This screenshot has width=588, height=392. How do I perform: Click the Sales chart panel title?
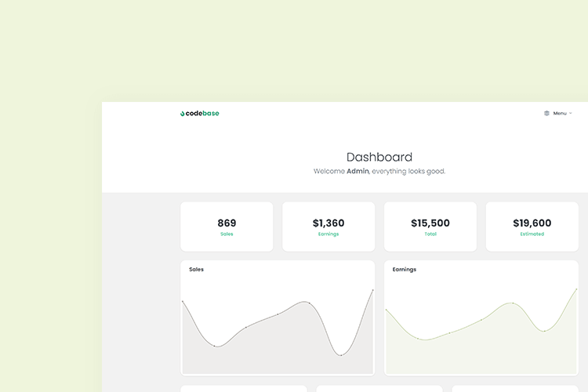[196, 269]
